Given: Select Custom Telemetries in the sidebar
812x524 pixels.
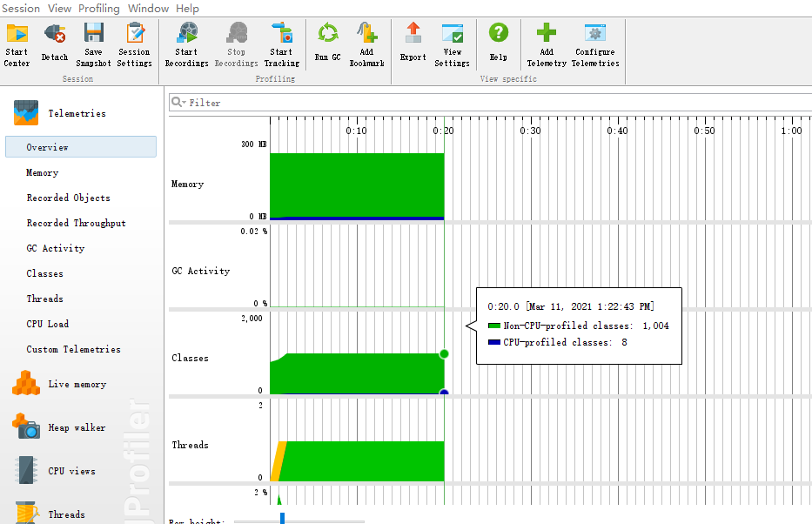Looking at the screenshot, I should pyautogui.click(x=73, y=350).
